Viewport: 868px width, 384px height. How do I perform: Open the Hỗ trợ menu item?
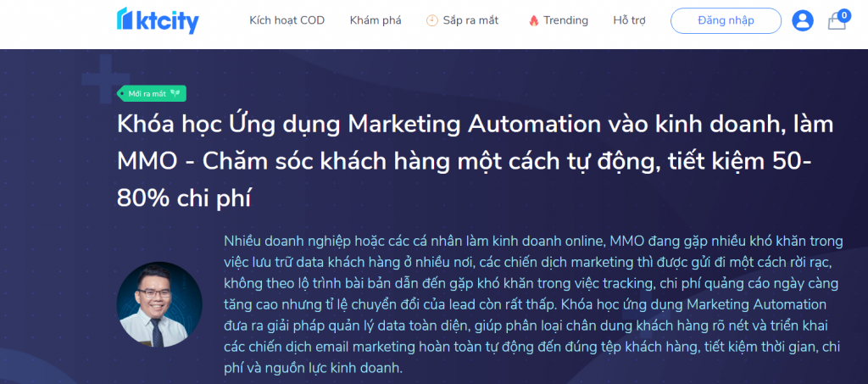tap(630, 20)
